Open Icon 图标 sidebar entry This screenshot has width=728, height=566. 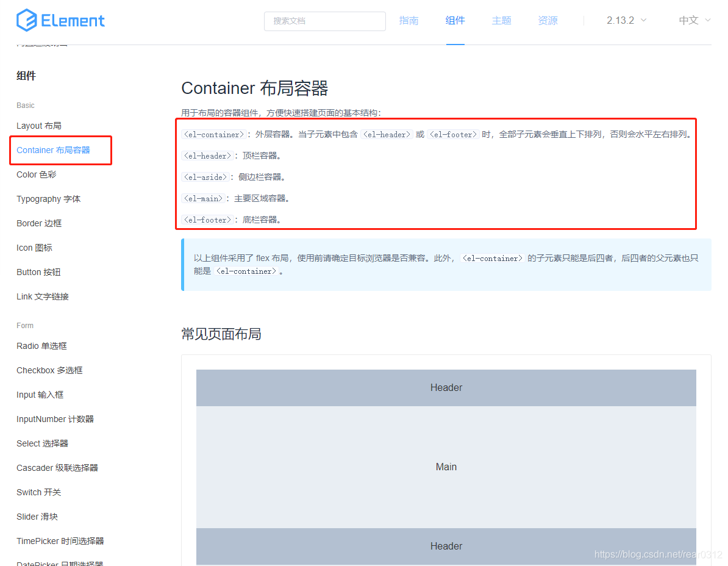click(34, 248)
